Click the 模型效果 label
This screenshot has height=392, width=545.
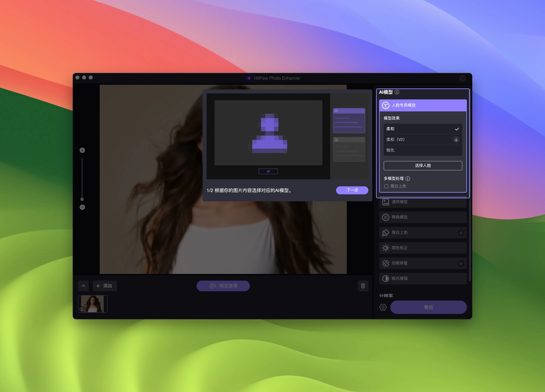pos(392,118)
